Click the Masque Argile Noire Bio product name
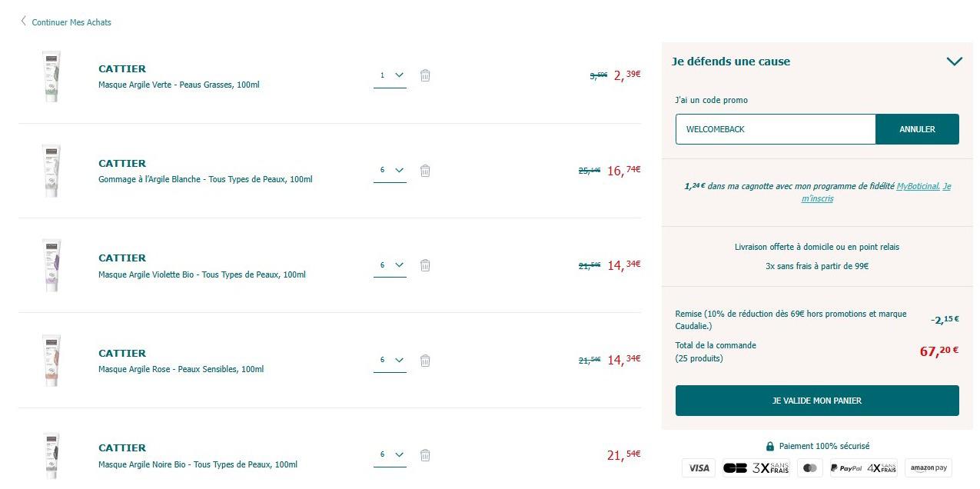The image size is (980, 489). click(198, 464)
